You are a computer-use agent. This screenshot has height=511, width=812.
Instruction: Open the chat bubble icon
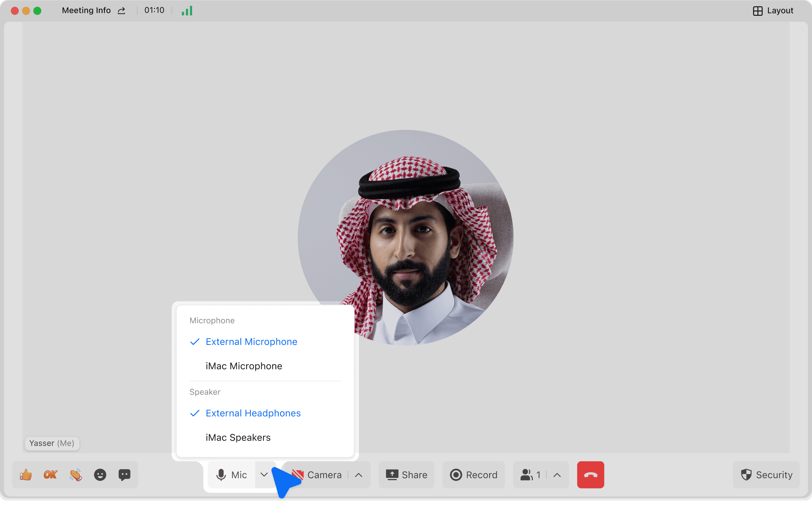(x=124, y=475)
